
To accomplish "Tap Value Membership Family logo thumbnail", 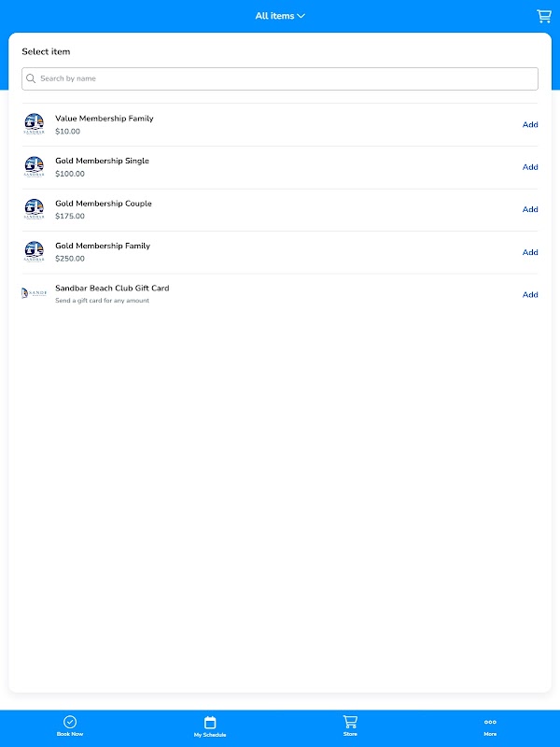I will (x=34, y=124).
